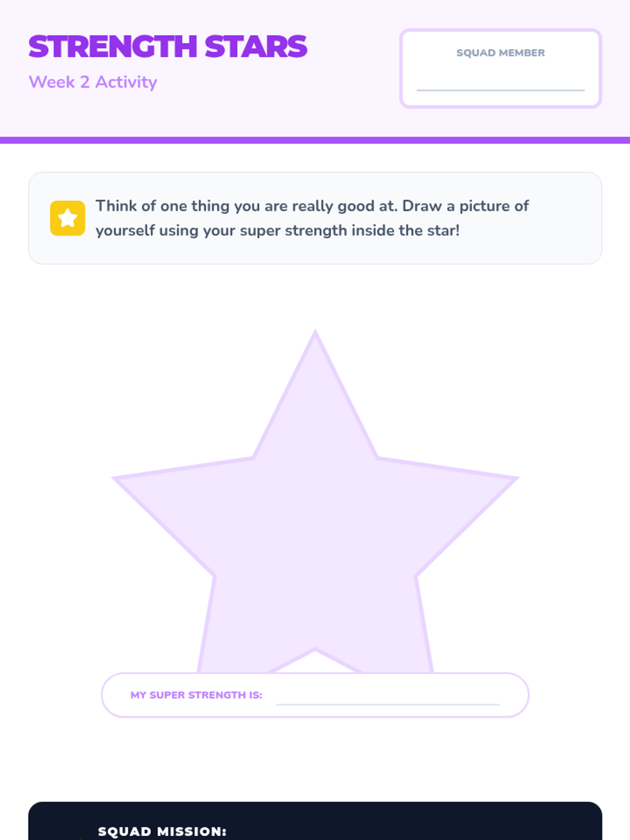This screenshot has width=630, height=840.
Task: Click the Week 2 Activity subtitle
Action: pyautogui.click(x=93, y=82)
